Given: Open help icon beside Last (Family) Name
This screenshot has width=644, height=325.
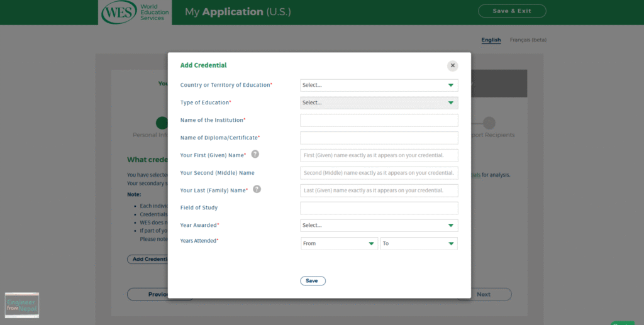Looking at the screenshot, I should point(257,189).
